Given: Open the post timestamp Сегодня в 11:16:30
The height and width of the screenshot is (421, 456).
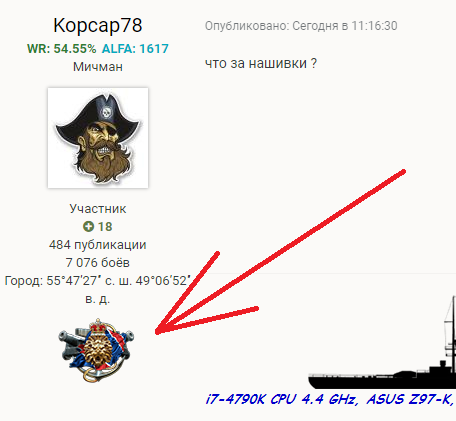Looking at the screenshot, I should [x=345, y=26].
